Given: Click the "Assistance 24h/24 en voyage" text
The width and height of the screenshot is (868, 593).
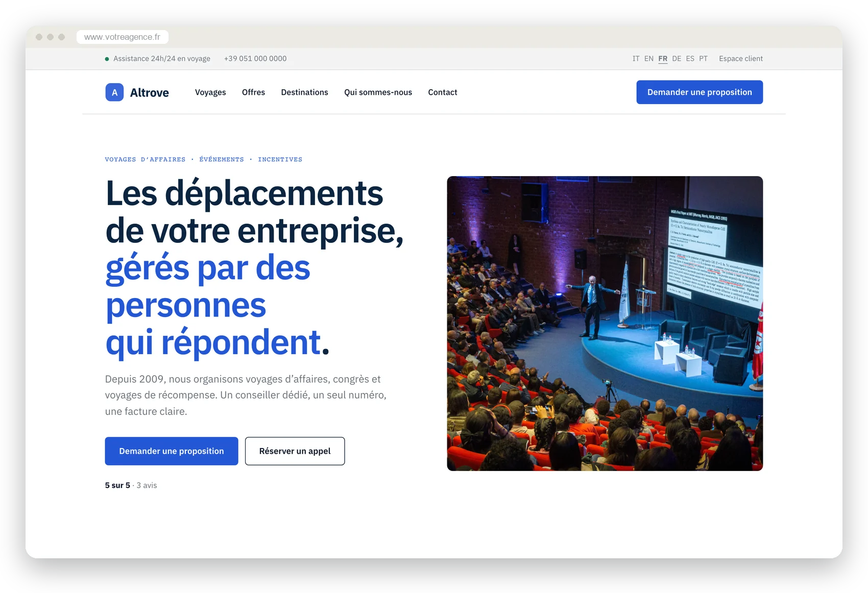Looking at the screenshot, I should point(162,59).
